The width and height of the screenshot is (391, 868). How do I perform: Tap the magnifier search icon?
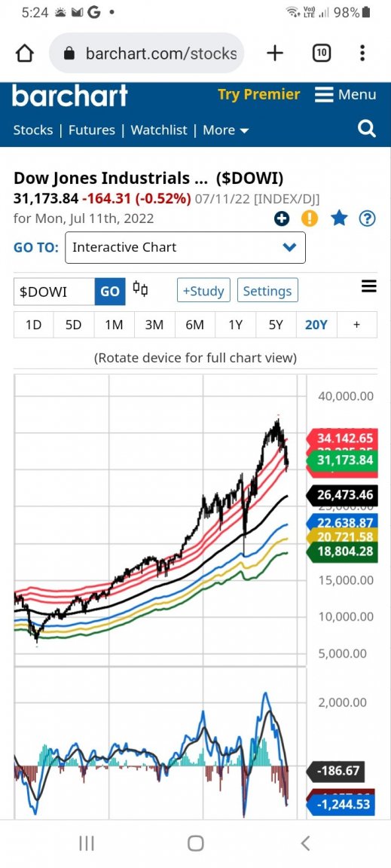pos(367,129)
